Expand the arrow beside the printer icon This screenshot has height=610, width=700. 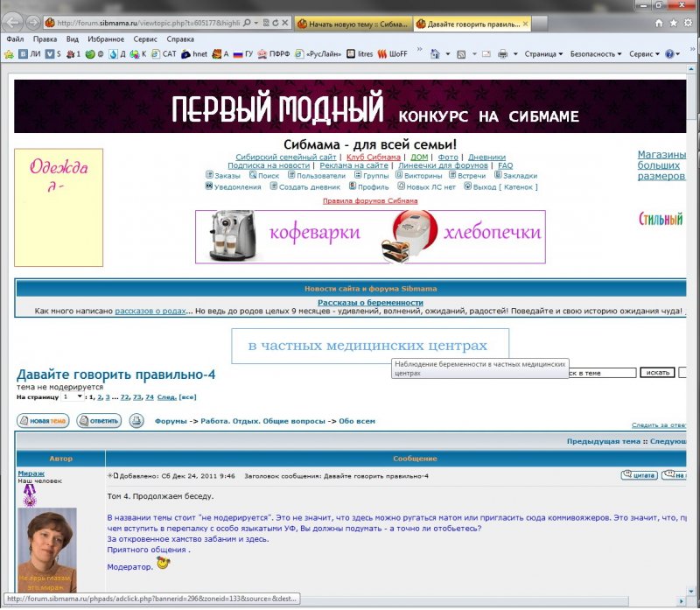[515, 54]
